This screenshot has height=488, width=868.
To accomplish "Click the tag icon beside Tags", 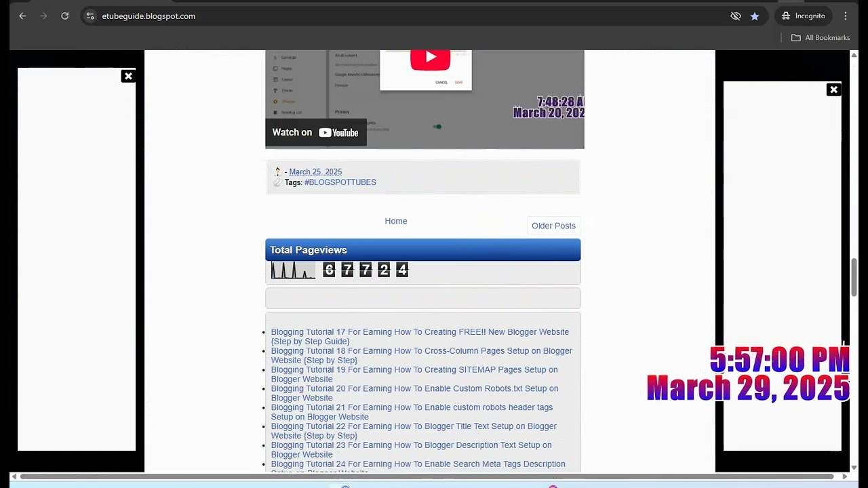I will click(277, 182).
